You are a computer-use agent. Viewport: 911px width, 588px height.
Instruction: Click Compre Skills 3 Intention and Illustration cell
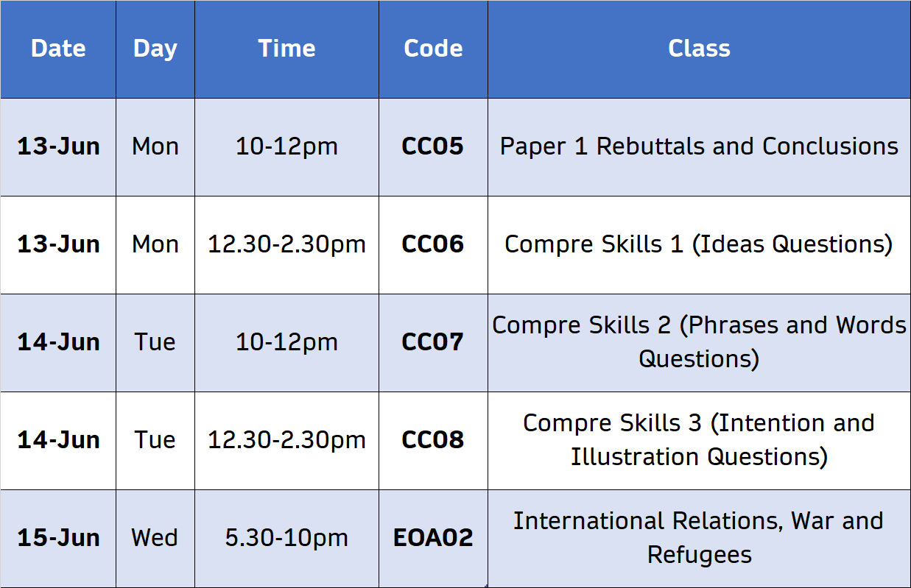[x=699, y=440]
